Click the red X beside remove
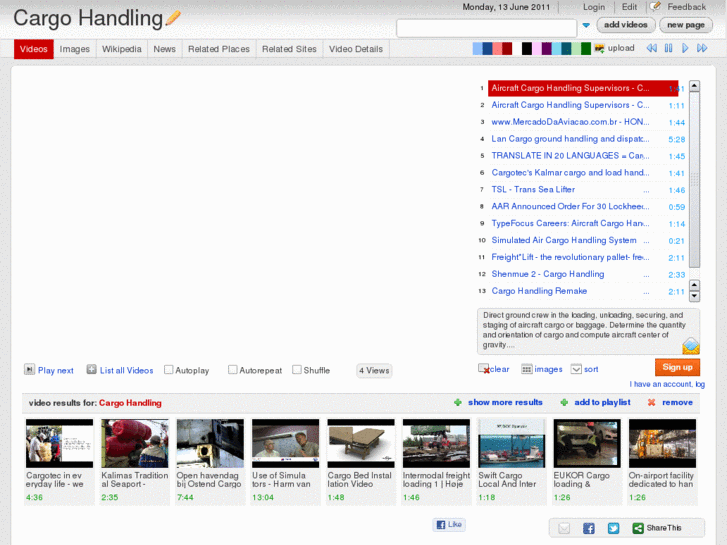 (x=651, y=403)
